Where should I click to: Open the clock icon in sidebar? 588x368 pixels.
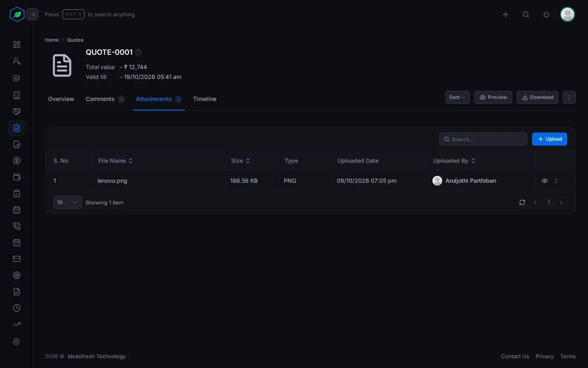tap(17, 308)
